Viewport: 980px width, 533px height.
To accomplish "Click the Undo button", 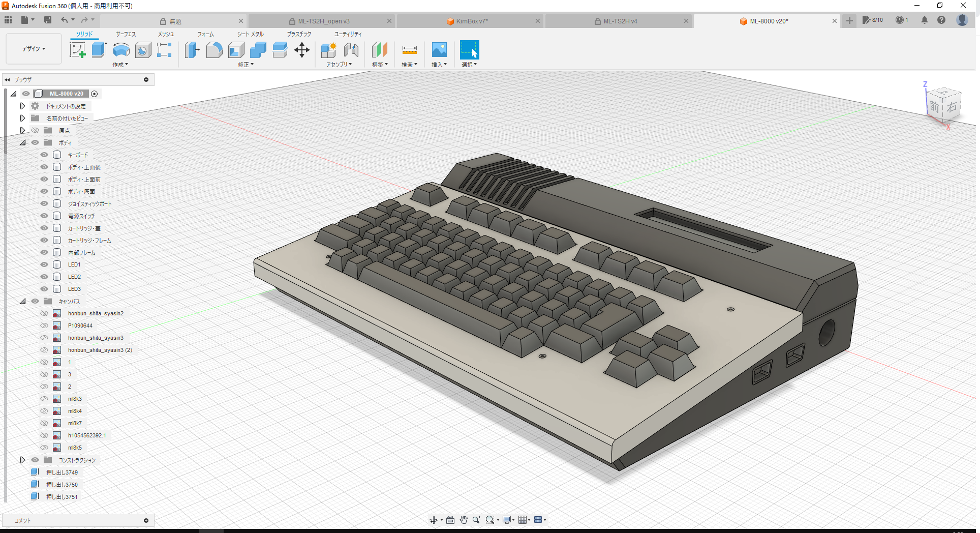I will (x=66, y=19).
